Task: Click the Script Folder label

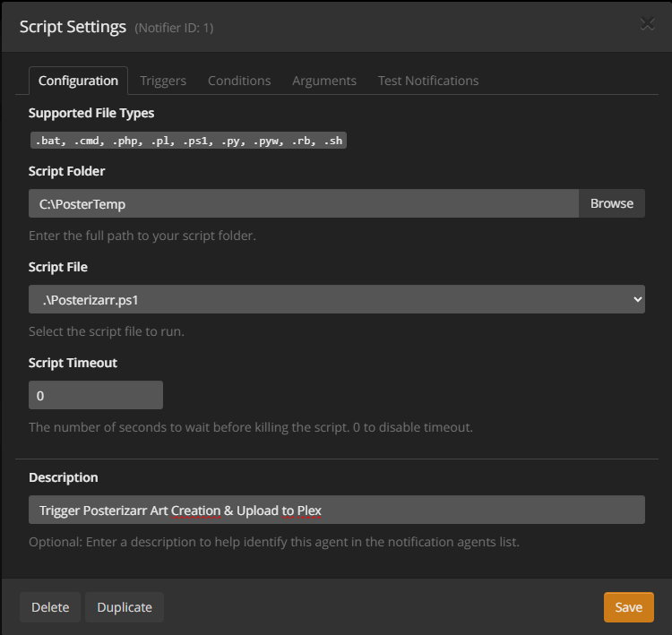Action: click(x=67, y=171)
